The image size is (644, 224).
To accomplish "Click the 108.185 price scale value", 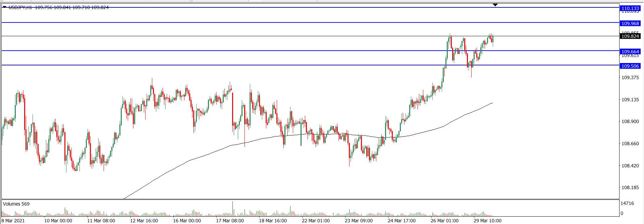I will (630, 187).
